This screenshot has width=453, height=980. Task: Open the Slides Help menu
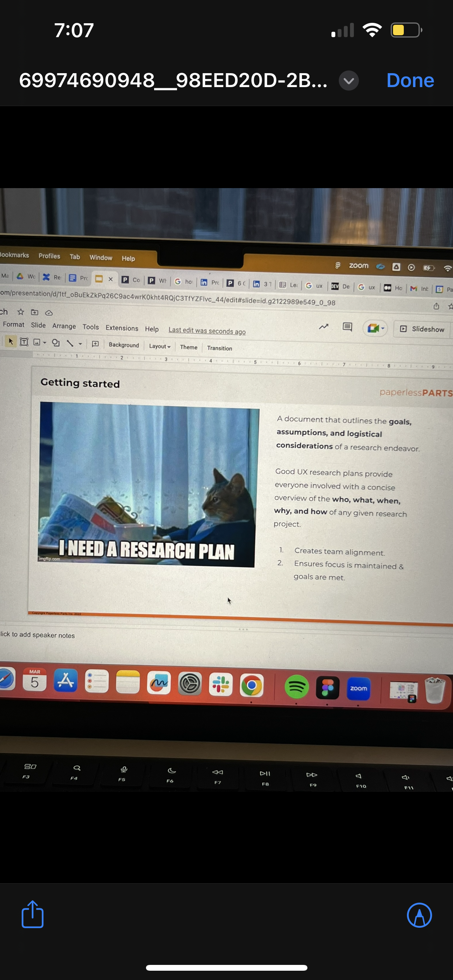(152, 329)
